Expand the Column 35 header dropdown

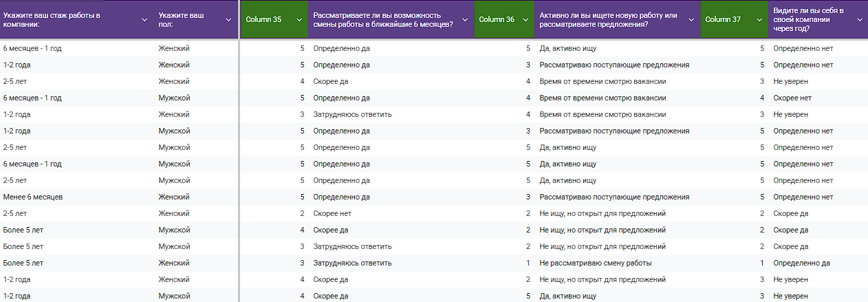pos(299,20)
